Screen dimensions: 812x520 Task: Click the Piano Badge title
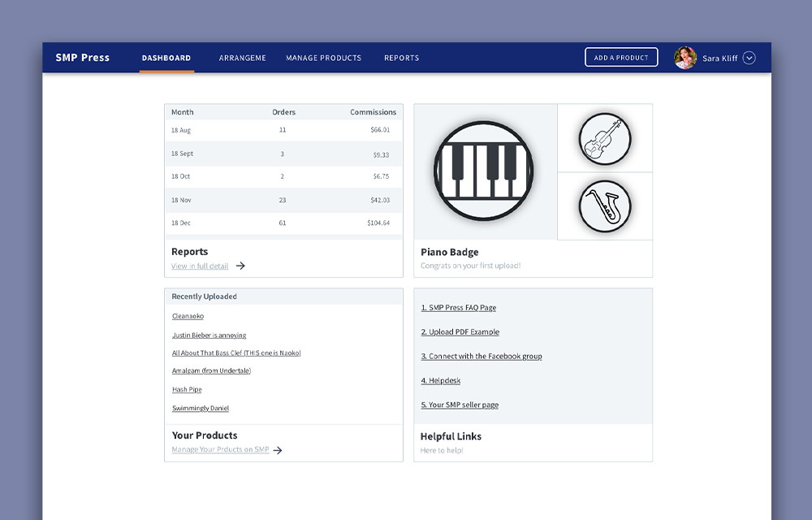tap(450, 252)
